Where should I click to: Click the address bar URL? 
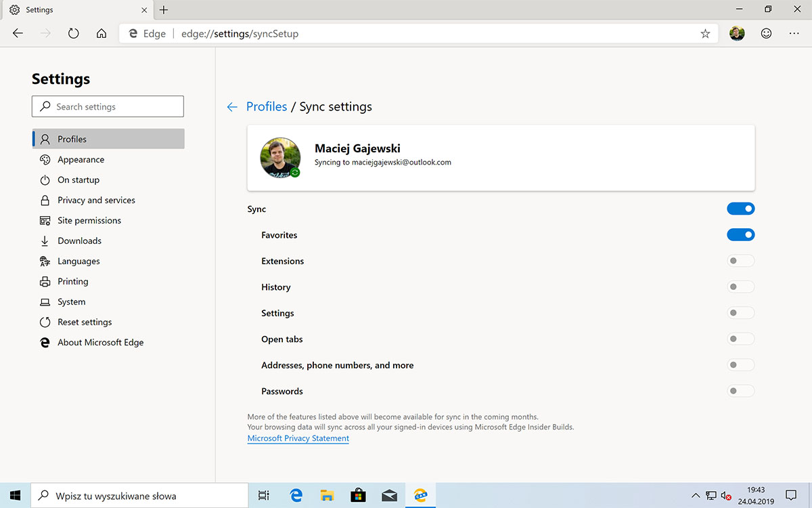[240, 33]
